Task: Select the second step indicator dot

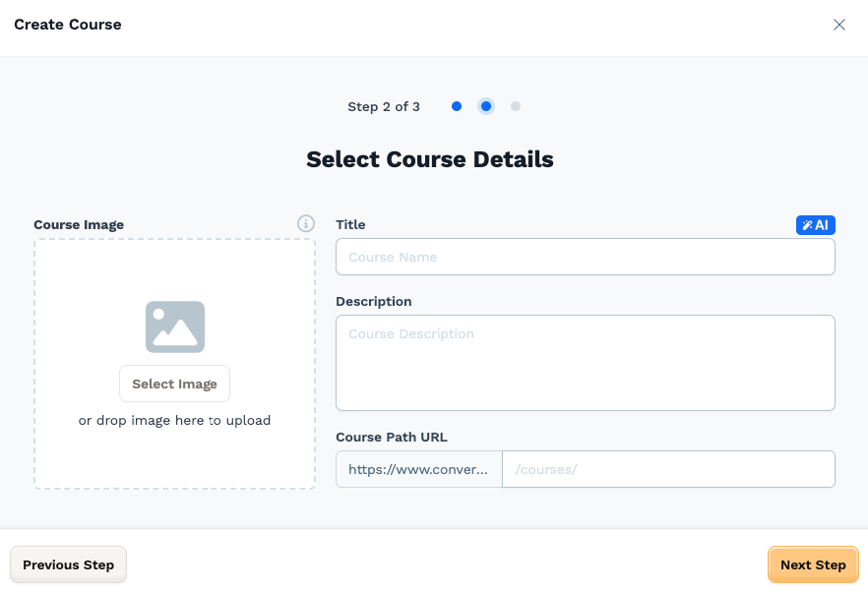Action: point(486,106)
